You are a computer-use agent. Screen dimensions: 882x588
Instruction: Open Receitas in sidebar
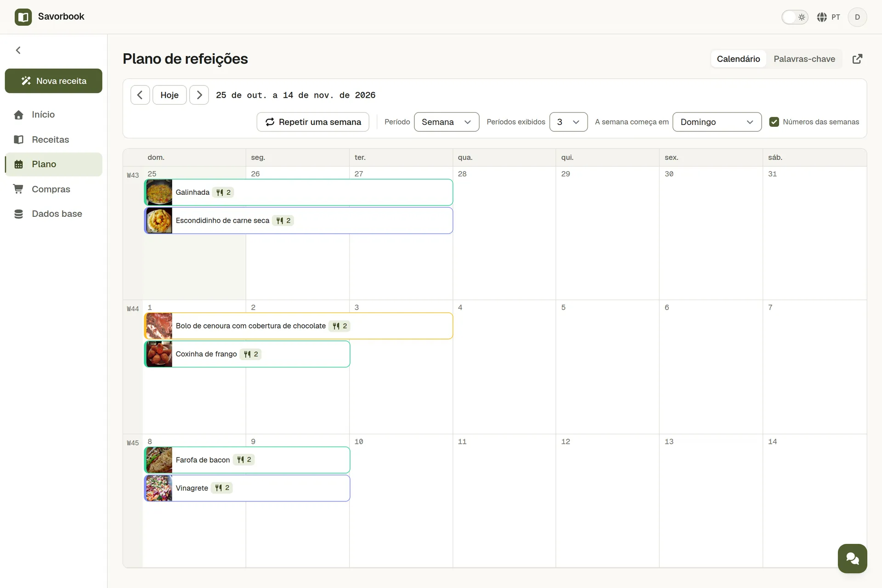tap(54, 140)
